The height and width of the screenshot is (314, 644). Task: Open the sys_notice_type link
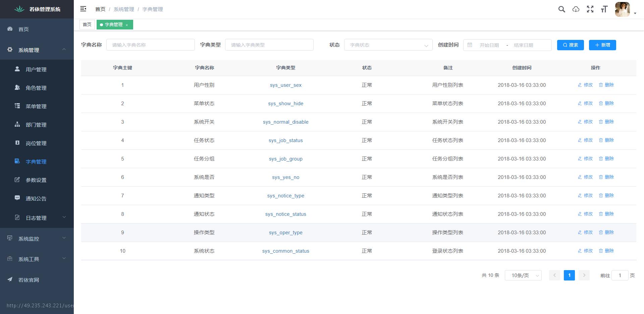(286, 196)
